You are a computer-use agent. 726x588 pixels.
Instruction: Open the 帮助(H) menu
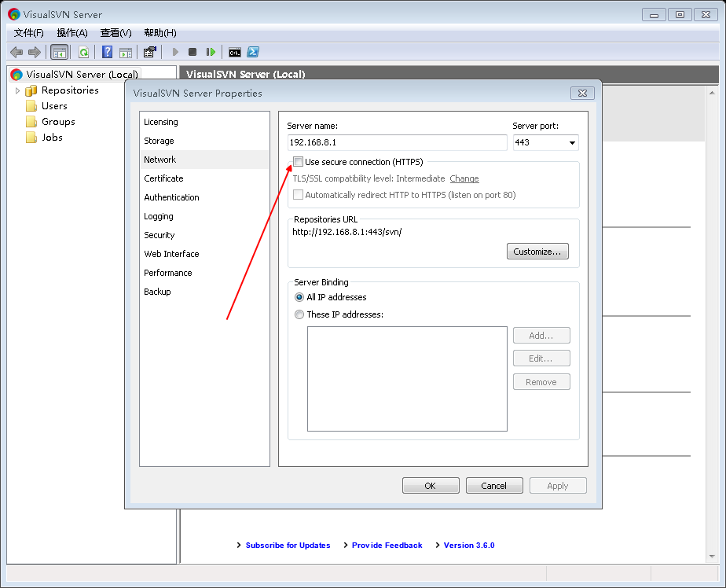(x=160, y=33)
